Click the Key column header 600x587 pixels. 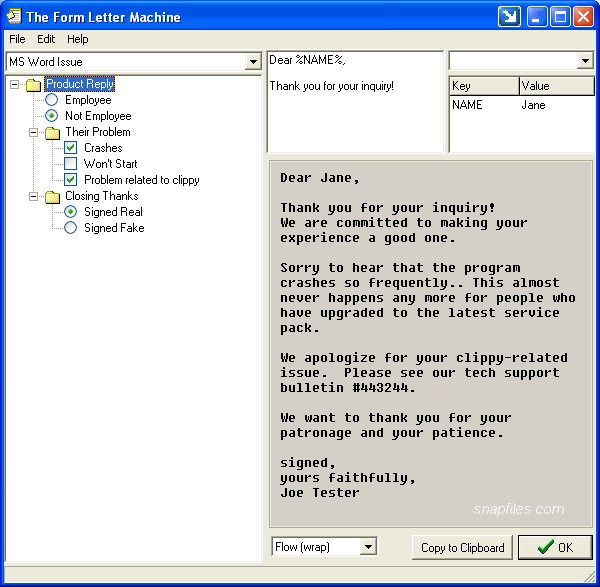pos(484,86)
